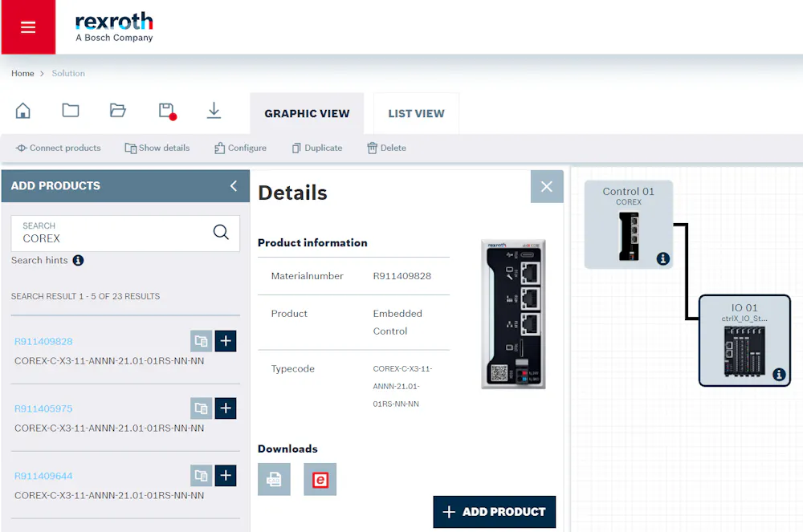Create new project with closed folder icon

[71, 110]
